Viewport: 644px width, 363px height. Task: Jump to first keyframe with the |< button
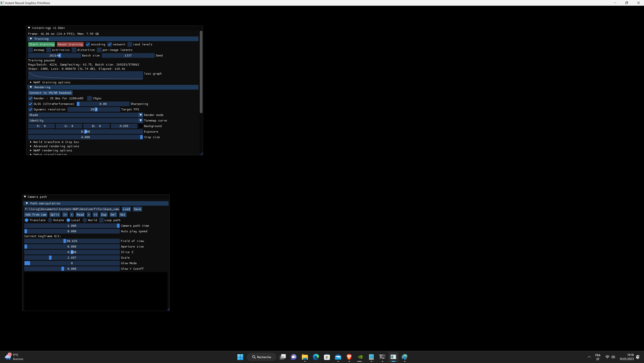(65, 214)
